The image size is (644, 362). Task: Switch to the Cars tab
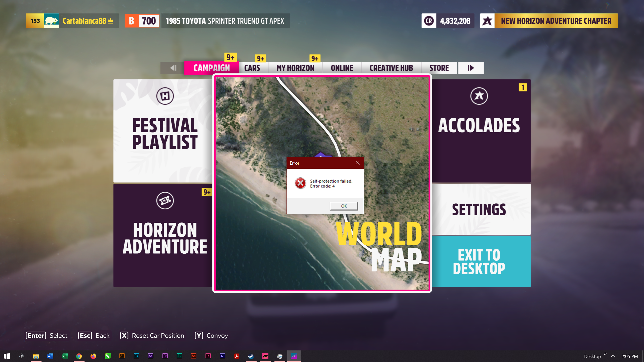[252, 68]
